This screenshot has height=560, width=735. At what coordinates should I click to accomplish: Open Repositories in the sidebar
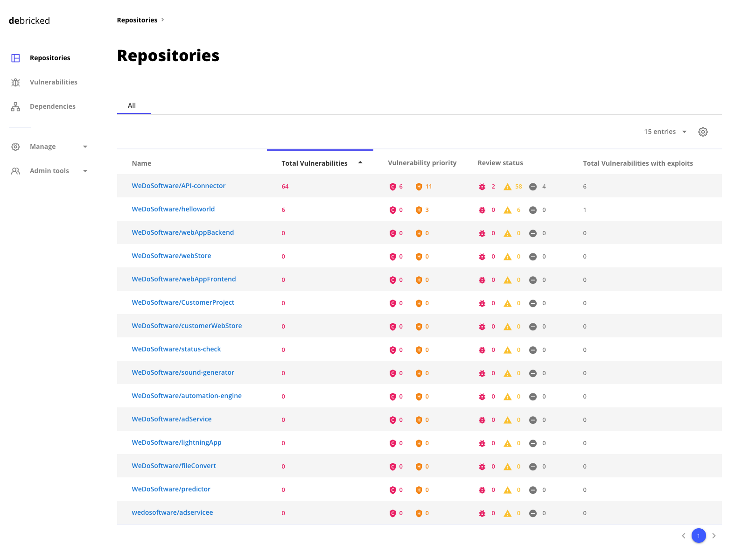(50, 58)
